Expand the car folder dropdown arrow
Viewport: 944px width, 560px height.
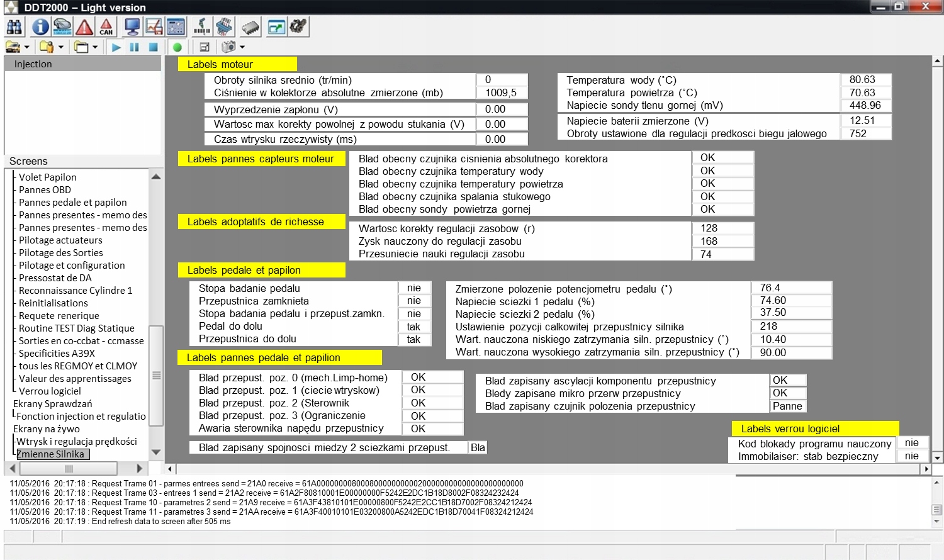click(26, 47)
